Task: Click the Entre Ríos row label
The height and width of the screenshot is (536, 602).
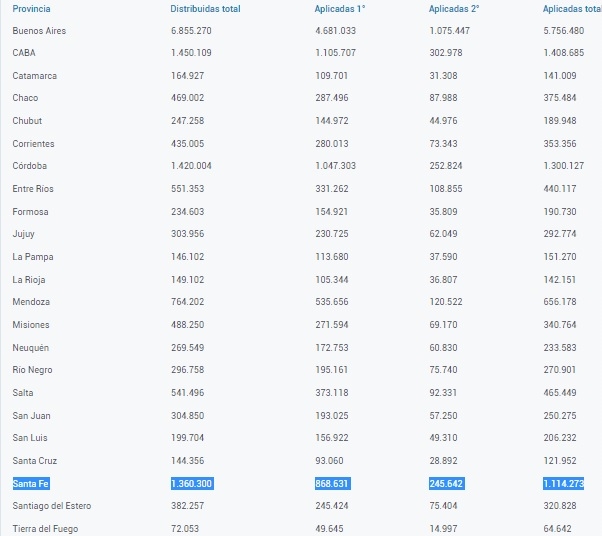Action: [x=32, y=189]
